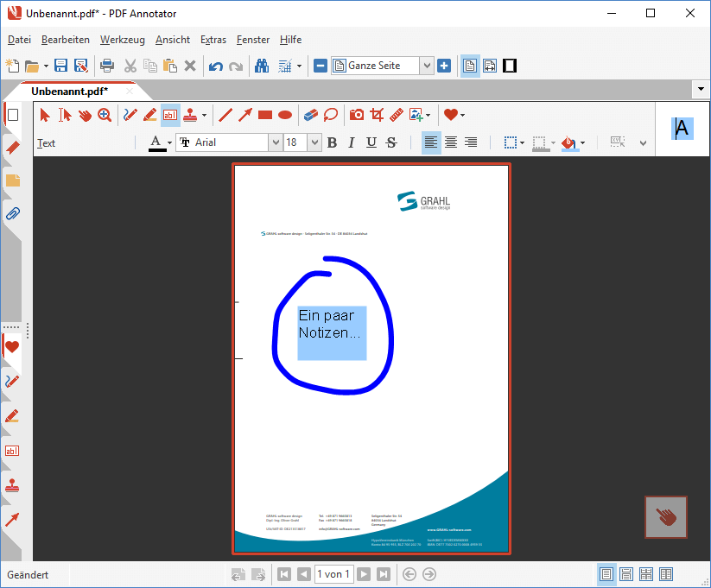This screenshot has height=588, width=711.
Task: Open the font size dropdown
Action: (x=314, y=142)
